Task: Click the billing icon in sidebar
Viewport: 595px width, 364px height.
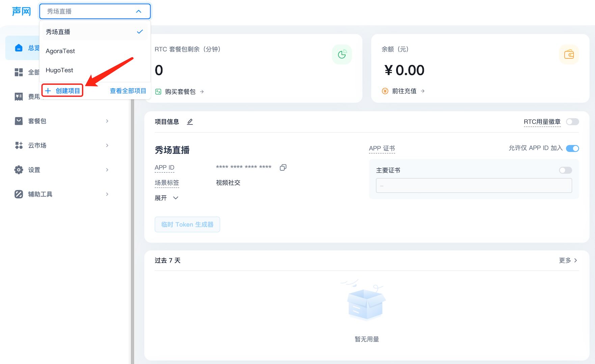Action: 19,97
